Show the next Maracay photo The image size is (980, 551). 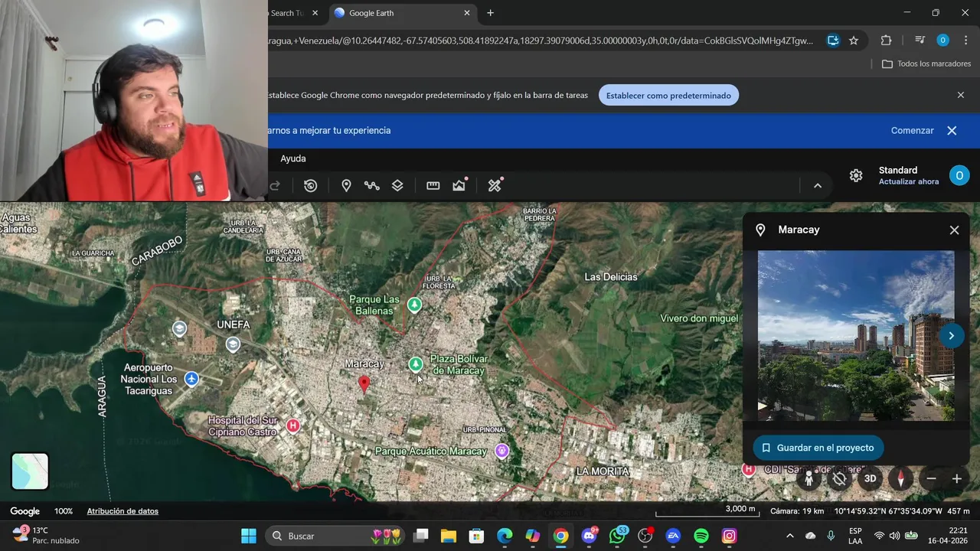click(x=951, y=336)
